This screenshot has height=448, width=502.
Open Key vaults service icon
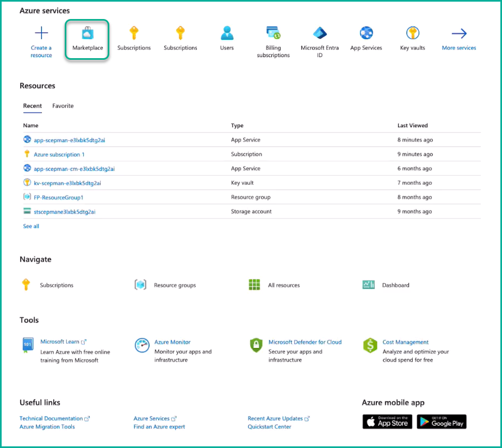click(412, 34)
